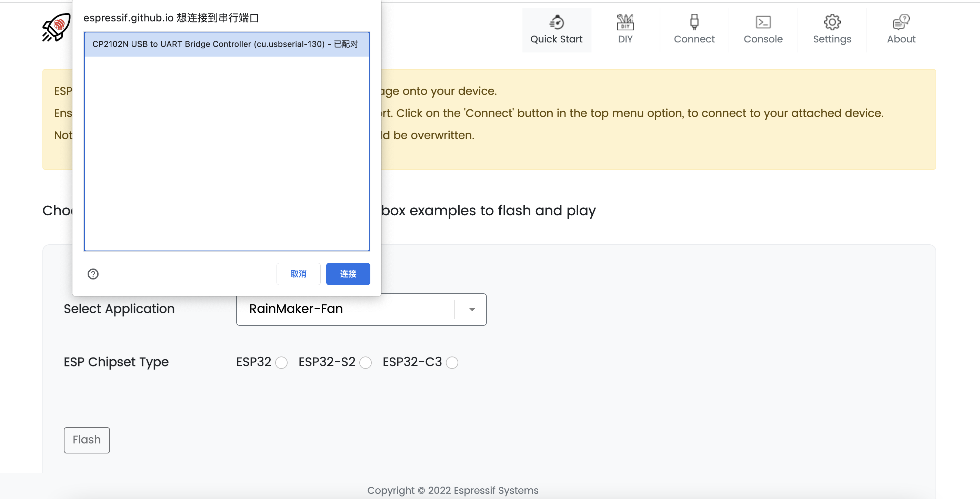This screenshot has width=980, height=499.
Task: Click the 取消 cancel button
Action: click(x=298, y=274)
